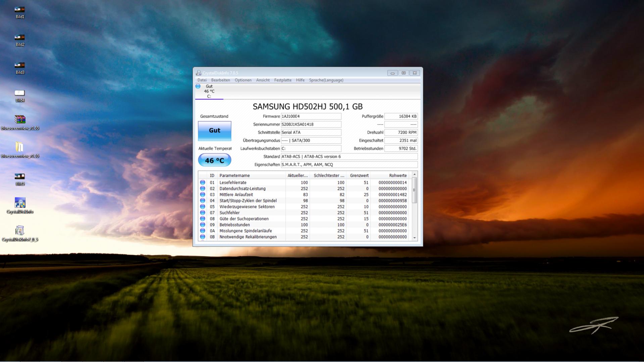
Task: Click the 46 °C temperature button
Action: coord(214,160)
